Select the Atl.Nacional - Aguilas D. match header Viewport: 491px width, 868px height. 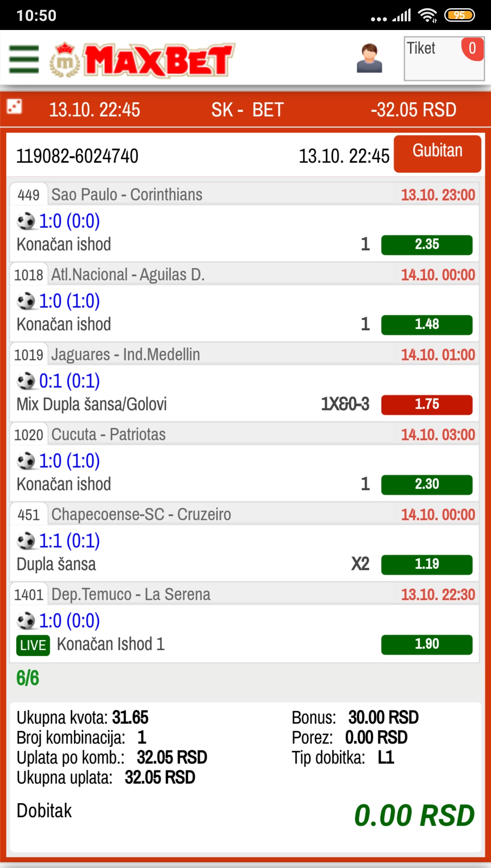245,275
